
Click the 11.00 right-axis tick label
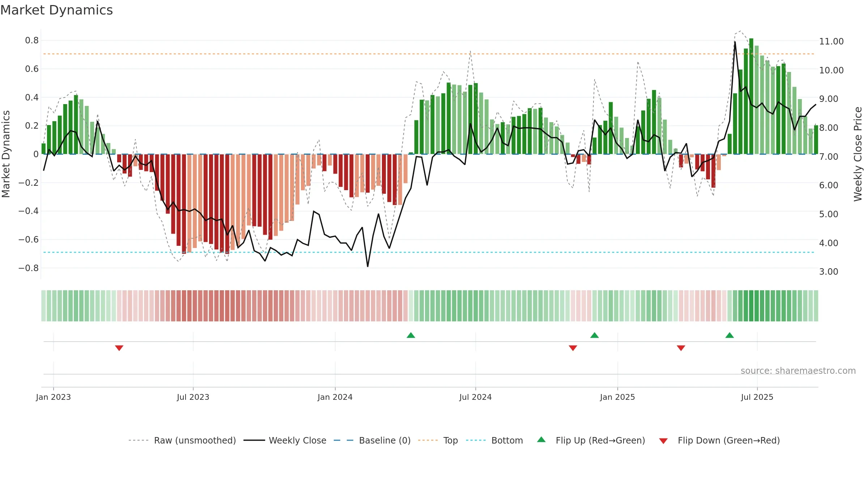(831, 42)
